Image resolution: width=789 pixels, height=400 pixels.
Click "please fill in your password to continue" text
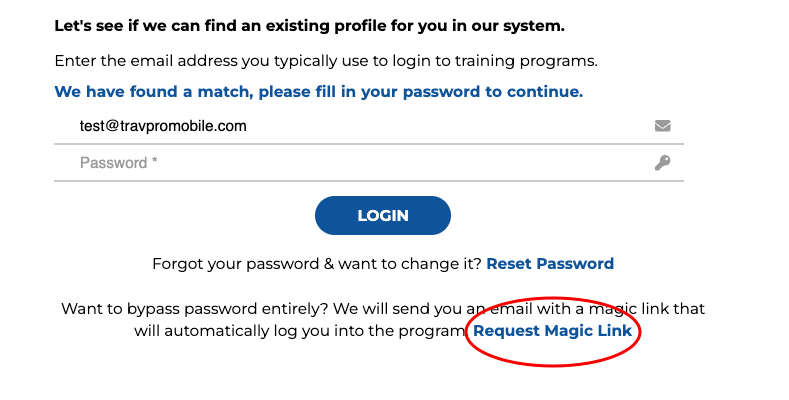(x=420, y=92)
